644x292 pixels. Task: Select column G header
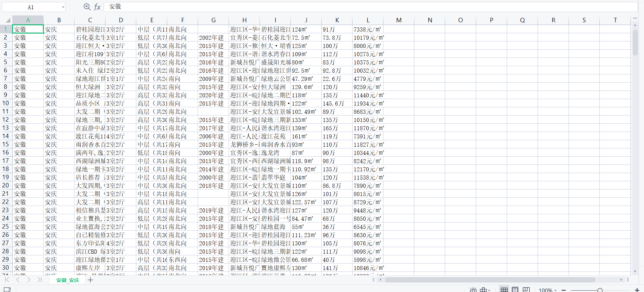[214, 20]
